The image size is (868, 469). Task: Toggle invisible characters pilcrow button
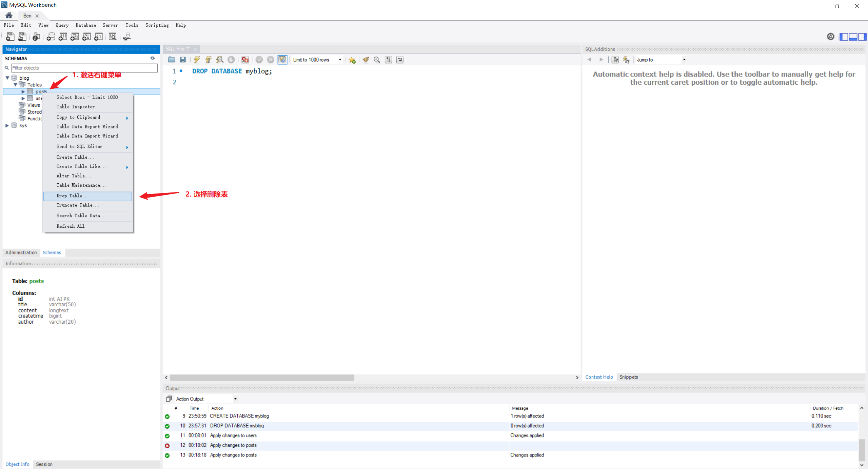(x=389, y=60)
